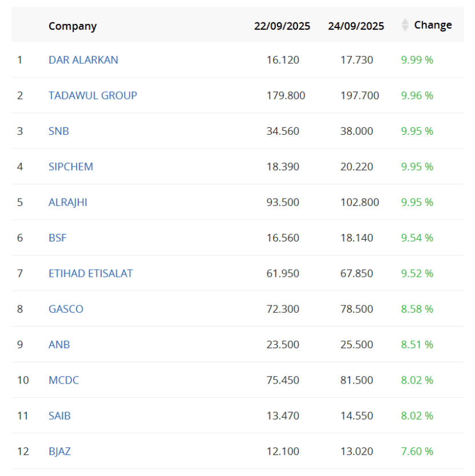Open the MCDC company link
475x476 pixels.
pos(63,380)
